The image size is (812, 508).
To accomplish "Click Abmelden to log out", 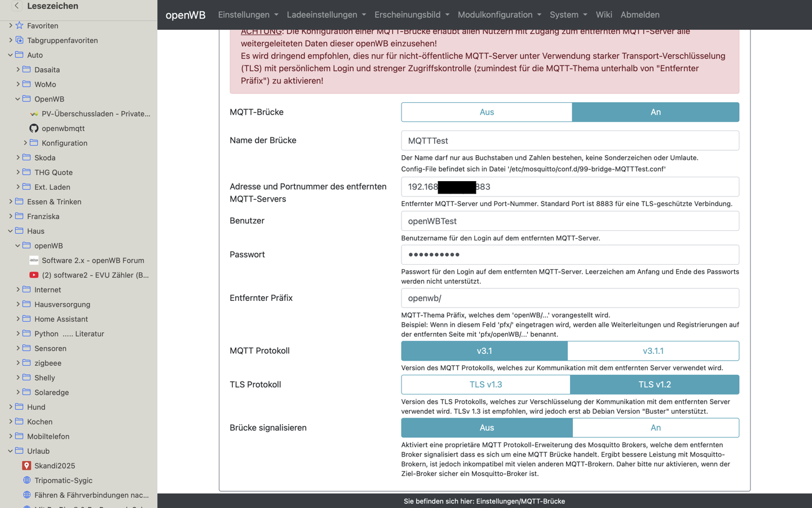I will (x=640, y=15).
